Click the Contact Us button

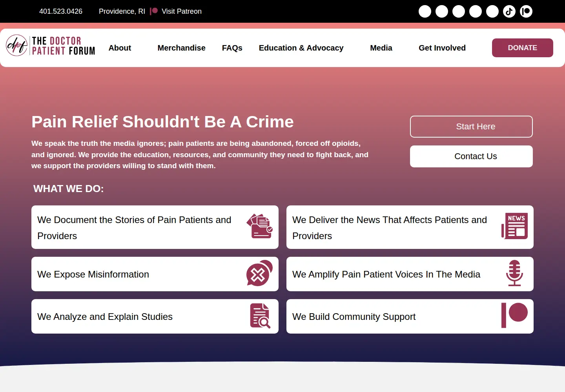coord(471,156)
